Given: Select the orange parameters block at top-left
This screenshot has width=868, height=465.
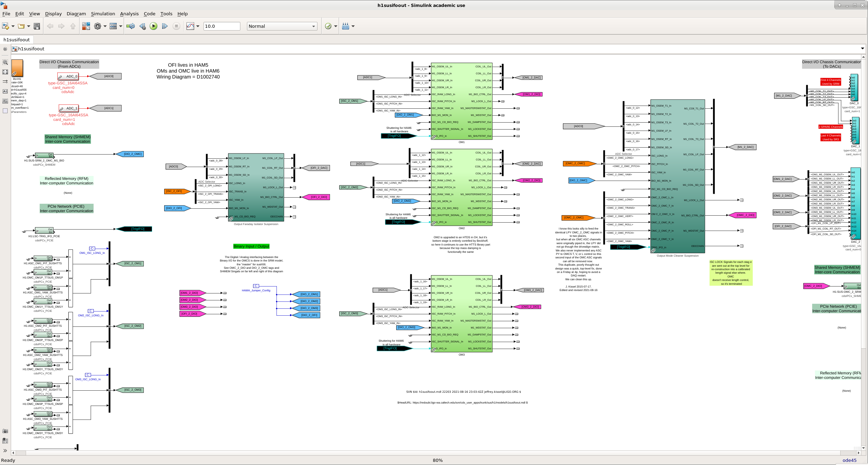Looking at the screenshot, I should 17,68.
